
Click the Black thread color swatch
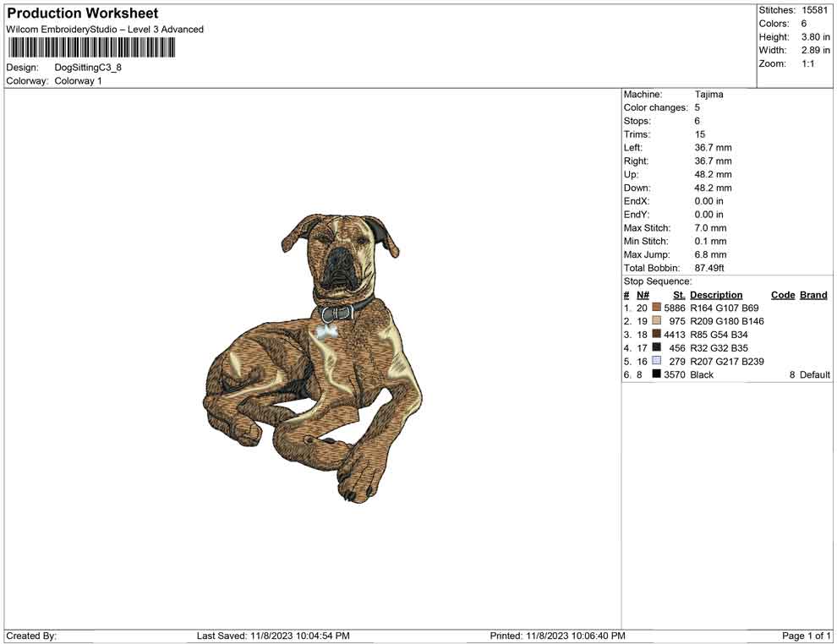[x=657, y=374]
